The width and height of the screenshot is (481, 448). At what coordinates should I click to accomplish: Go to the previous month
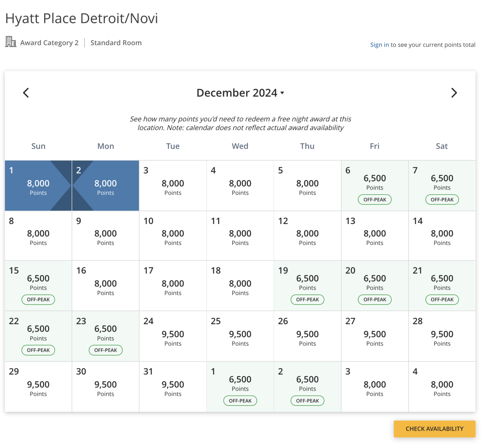click(26, 93)
